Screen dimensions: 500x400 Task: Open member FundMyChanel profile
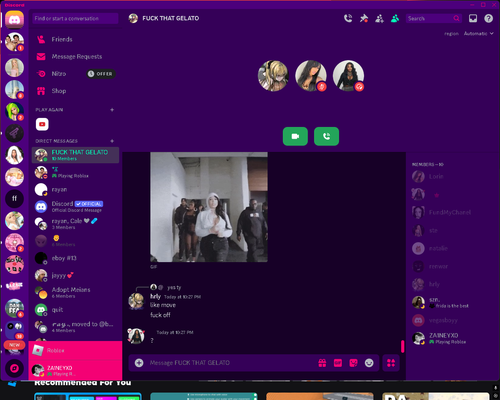[452, 212]
